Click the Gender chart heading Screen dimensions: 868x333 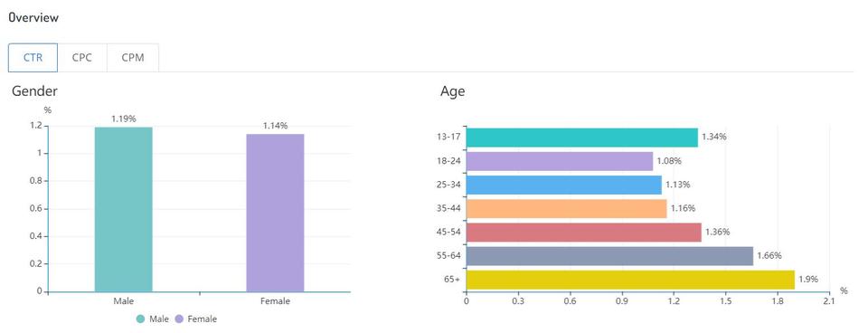pyautogui.click(x=35, y=90)
